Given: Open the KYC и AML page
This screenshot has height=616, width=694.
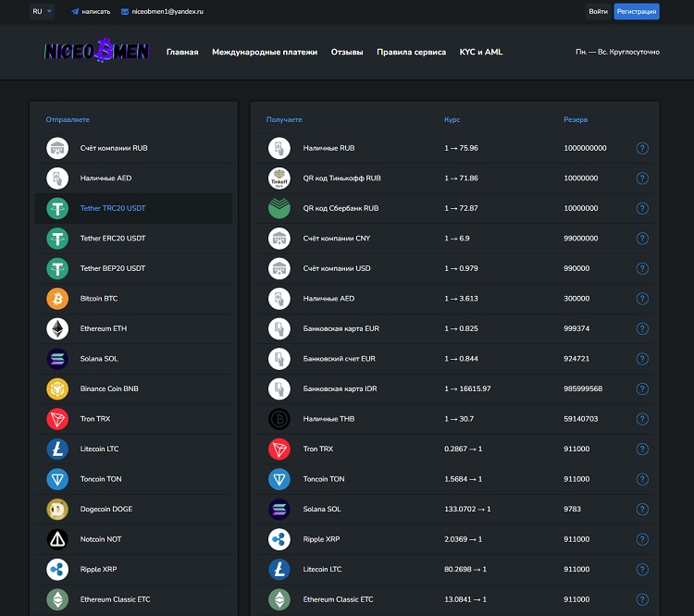Looking at the screenshot, I should 481,53.
